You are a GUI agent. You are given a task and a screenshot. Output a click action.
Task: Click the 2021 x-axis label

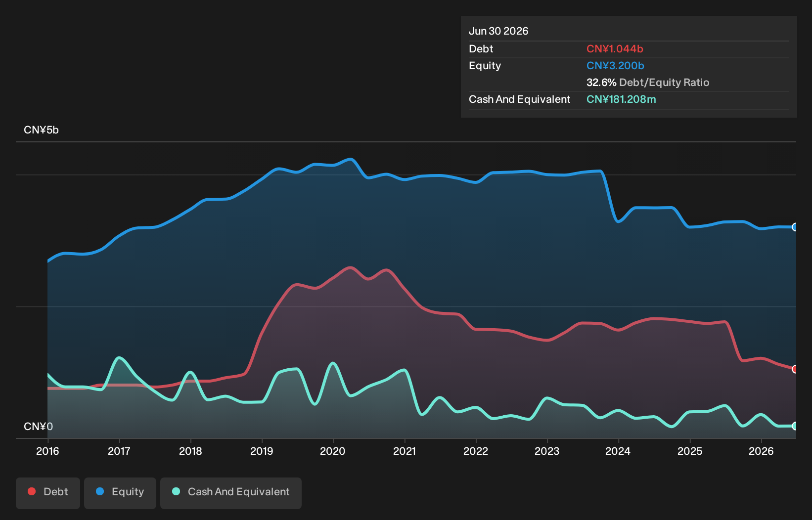click(405, 451)
